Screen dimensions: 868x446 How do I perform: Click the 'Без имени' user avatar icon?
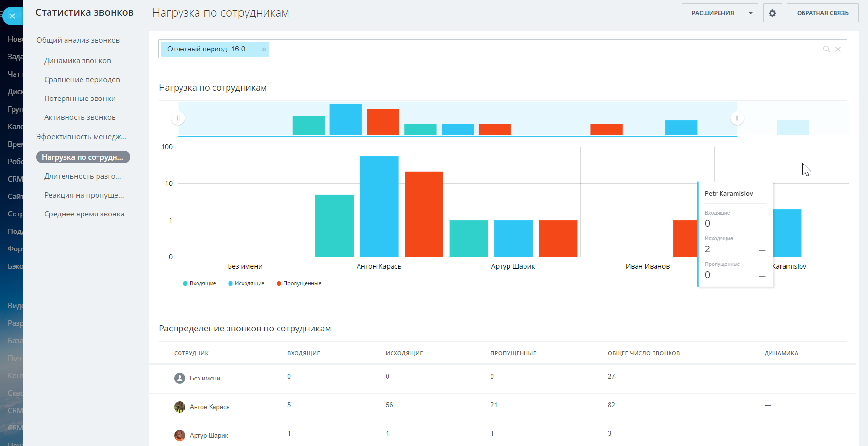[180, 378]
